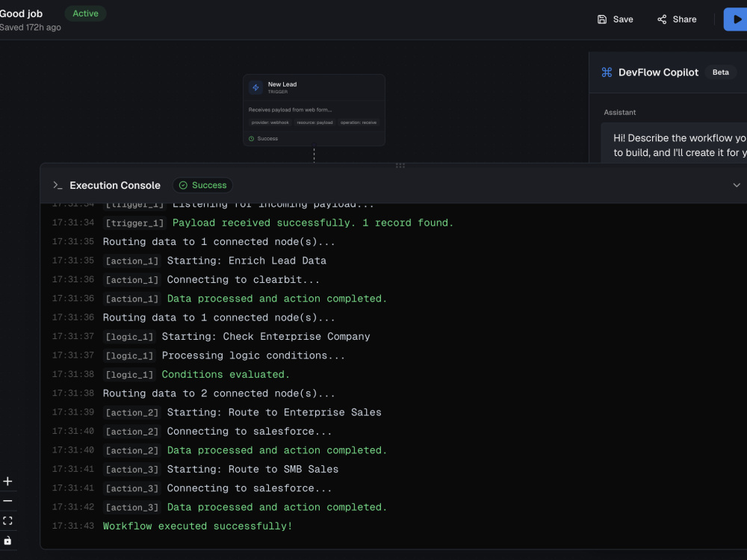Click the Beta badge in Copilot header
The height and width of the screenshot is (560, 747).
(x=720, y=72)
